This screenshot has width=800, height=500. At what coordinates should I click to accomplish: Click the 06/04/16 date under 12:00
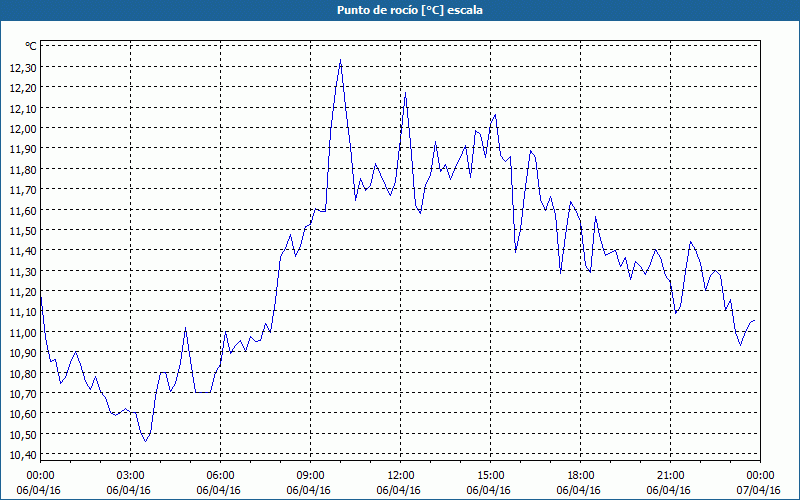pyautogui.click(x=398, y=490)
